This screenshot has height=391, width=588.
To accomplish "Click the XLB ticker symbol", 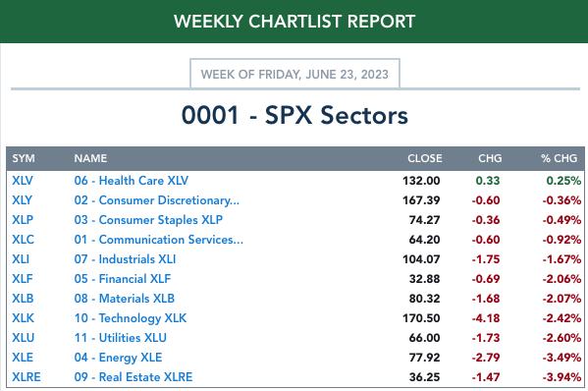I will [x=23, y=299].
